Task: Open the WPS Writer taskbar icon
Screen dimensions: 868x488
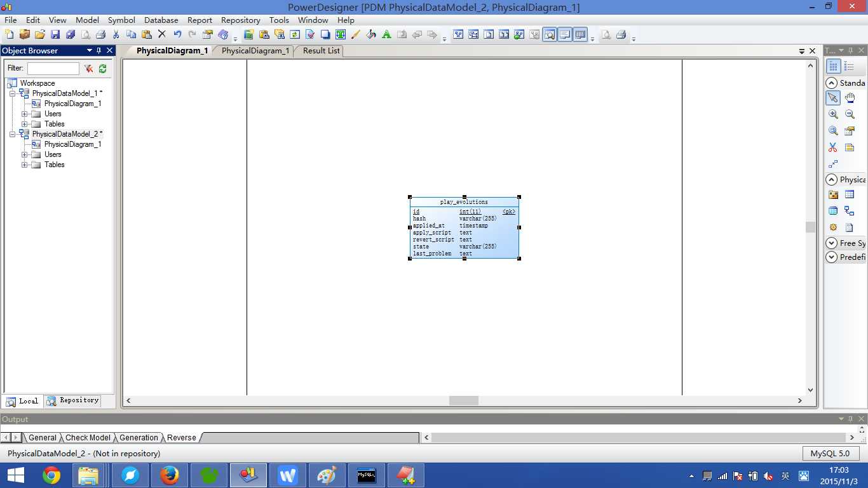Action: (288, 475)
